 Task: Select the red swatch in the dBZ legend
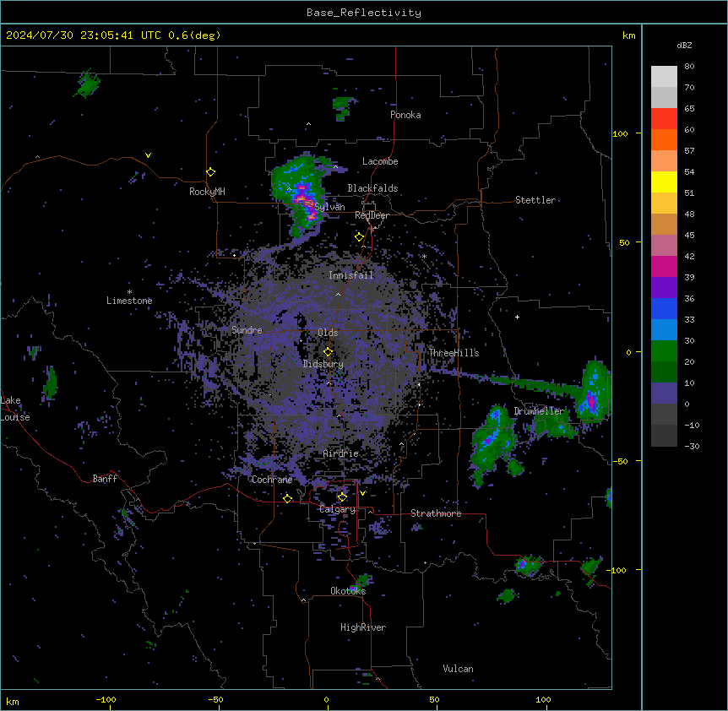click(664, 119)
